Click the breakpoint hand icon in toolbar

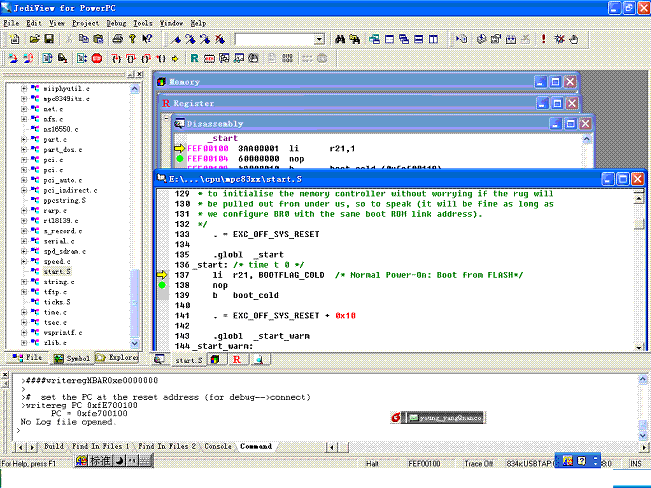point(574,39)
